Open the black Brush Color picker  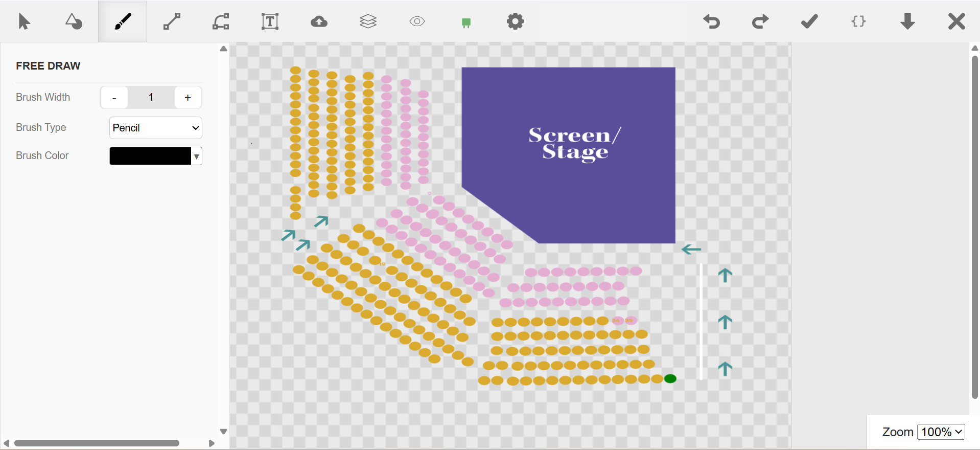point(156,156)
